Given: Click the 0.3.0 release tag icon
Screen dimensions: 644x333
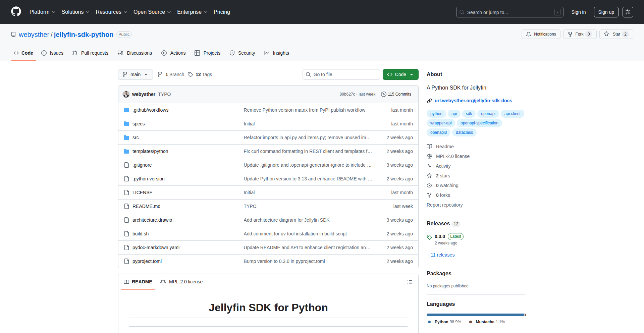Looking at the screenshot, I should [429, 237].
